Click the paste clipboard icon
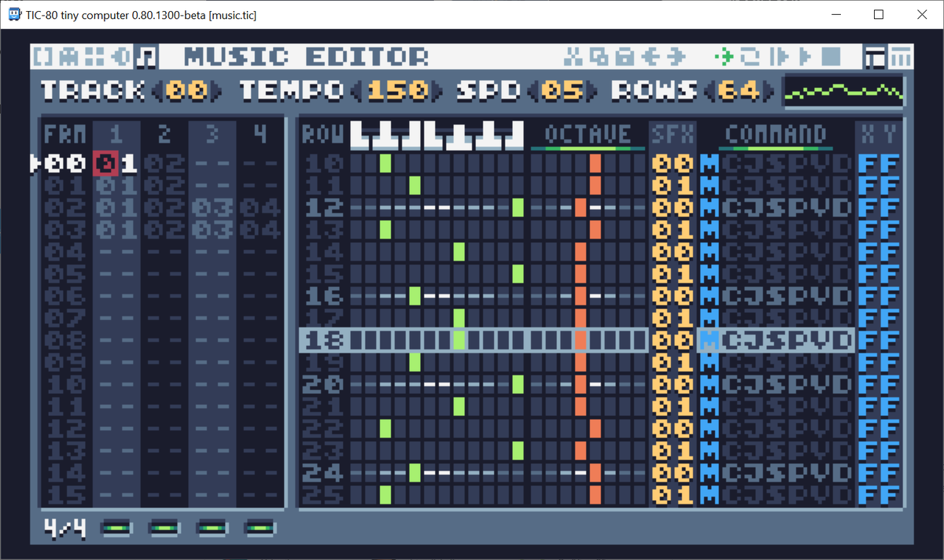This screenshot has height=560, width=944. [625, 57]
